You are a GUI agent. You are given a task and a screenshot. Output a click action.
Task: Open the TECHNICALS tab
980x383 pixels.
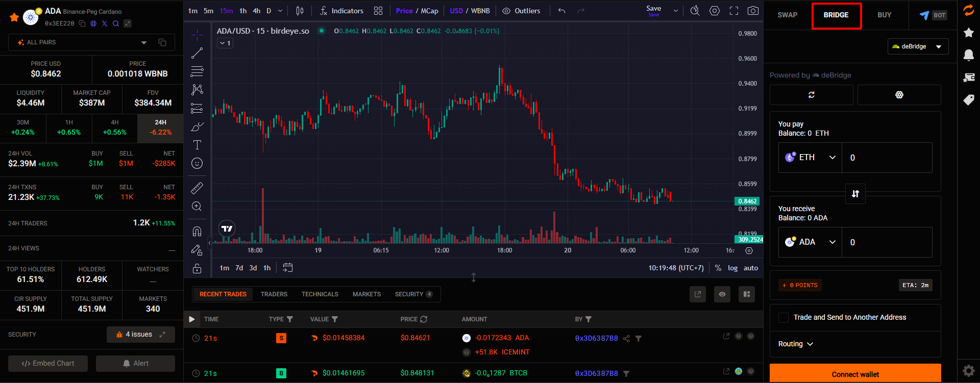320,294
